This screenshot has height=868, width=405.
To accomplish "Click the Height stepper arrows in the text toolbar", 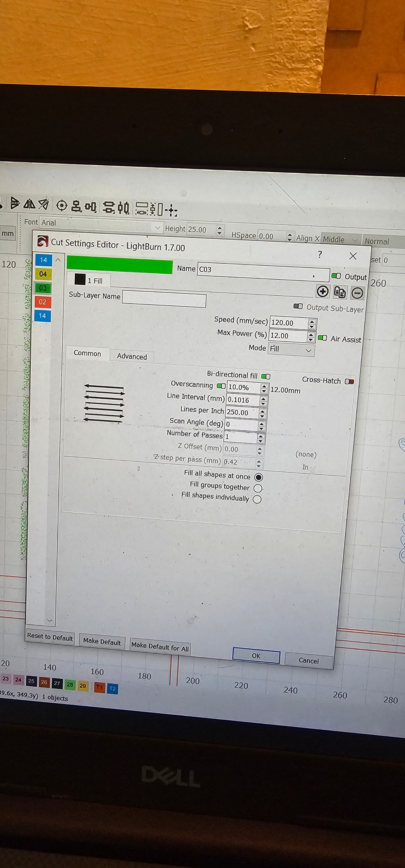I will 219,230.
